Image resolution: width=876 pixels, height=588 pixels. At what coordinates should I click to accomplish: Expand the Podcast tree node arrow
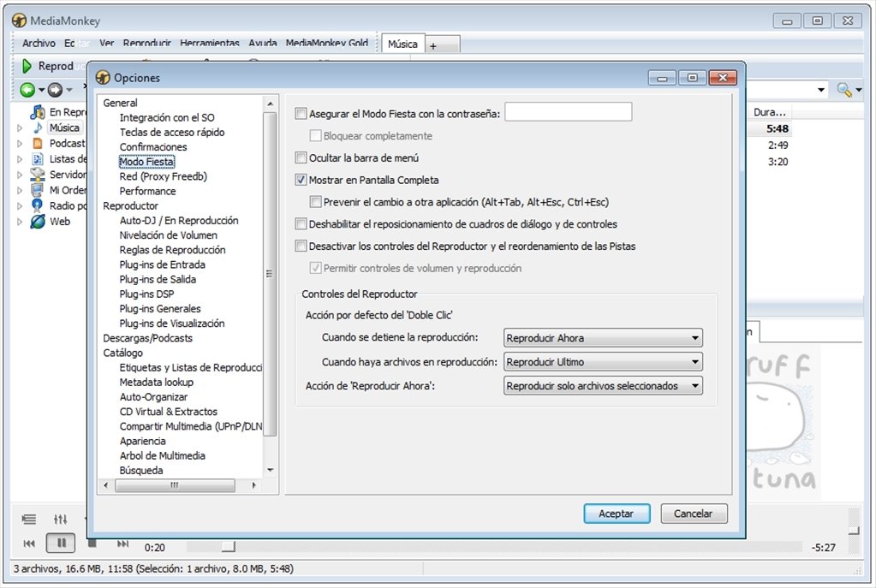[x=20, y=144]
